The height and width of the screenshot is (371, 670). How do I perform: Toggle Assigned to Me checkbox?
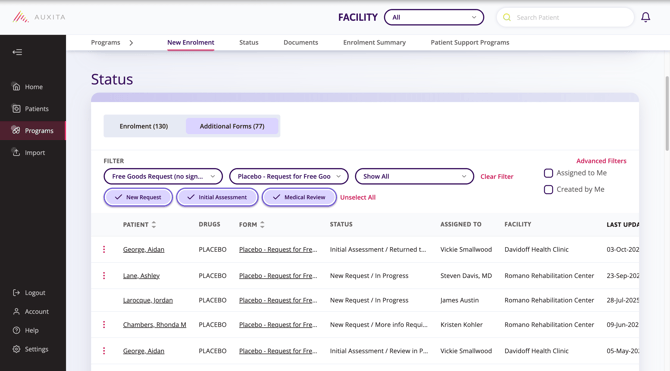coord(548,173)
